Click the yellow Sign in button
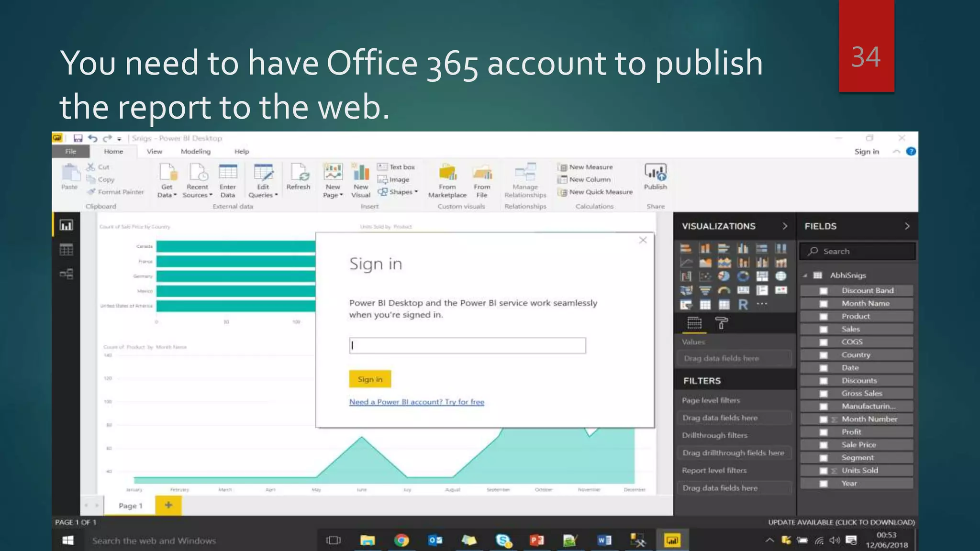 370,379
